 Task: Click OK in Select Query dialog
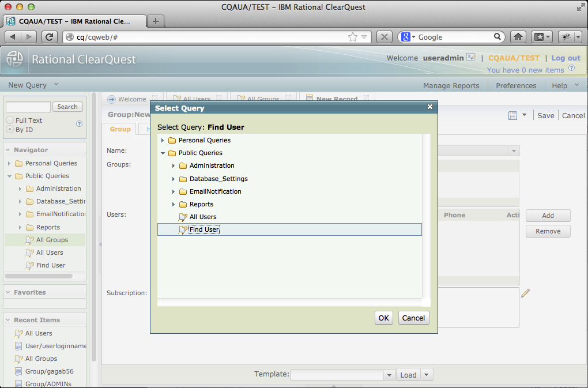(x=383, y=318)
